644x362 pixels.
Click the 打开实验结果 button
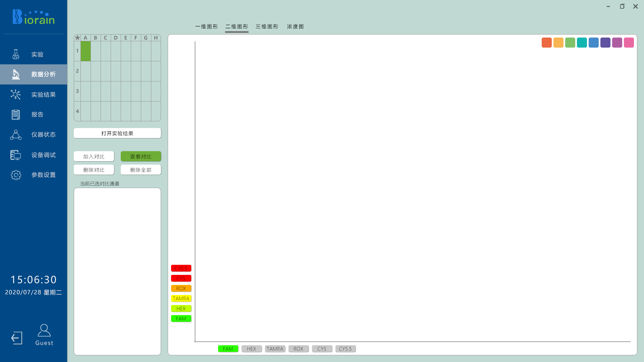click(x=117, y=133)
